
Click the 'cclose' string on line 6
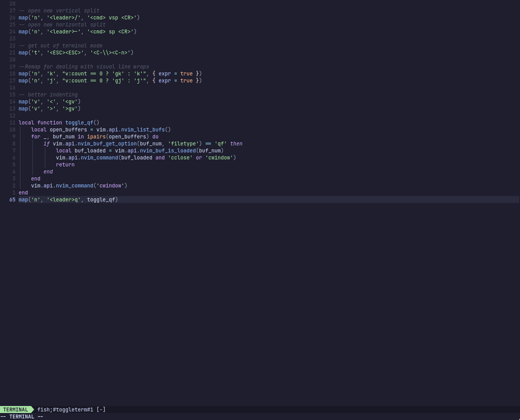(x=180, y=157)
